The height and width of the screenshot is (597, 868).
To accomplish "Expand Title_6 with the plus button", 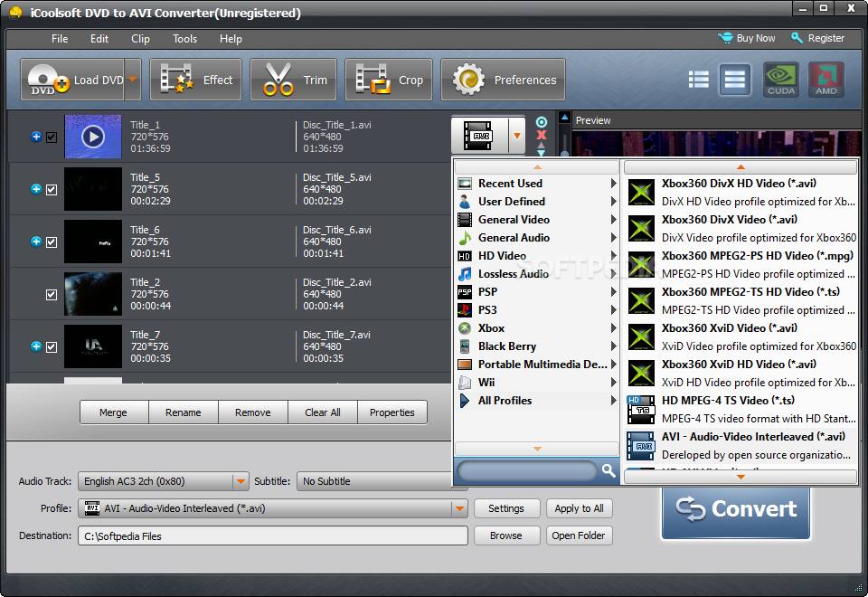I will pyautogui.click(x=36, y=242).
